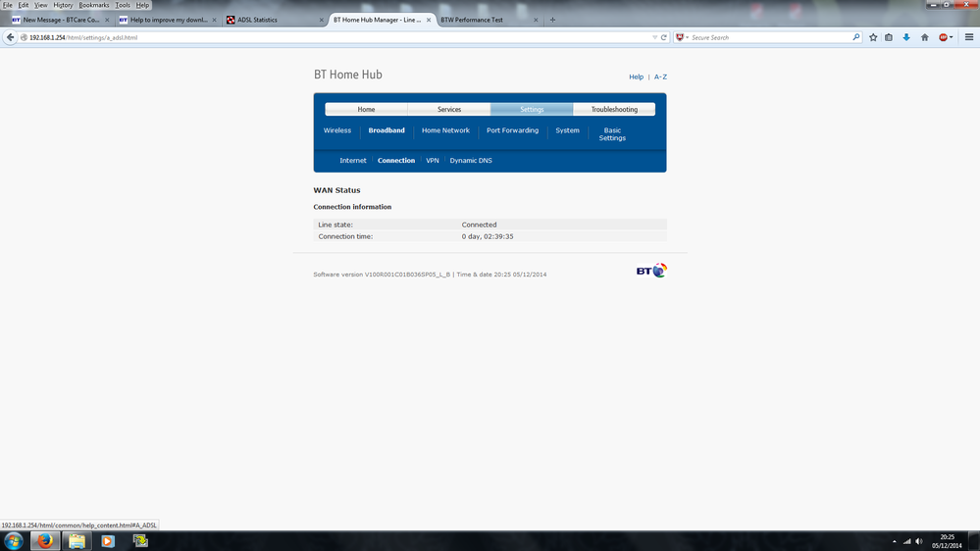
Task: Open File Explorer from the taskbar
Action: [77, 541]
